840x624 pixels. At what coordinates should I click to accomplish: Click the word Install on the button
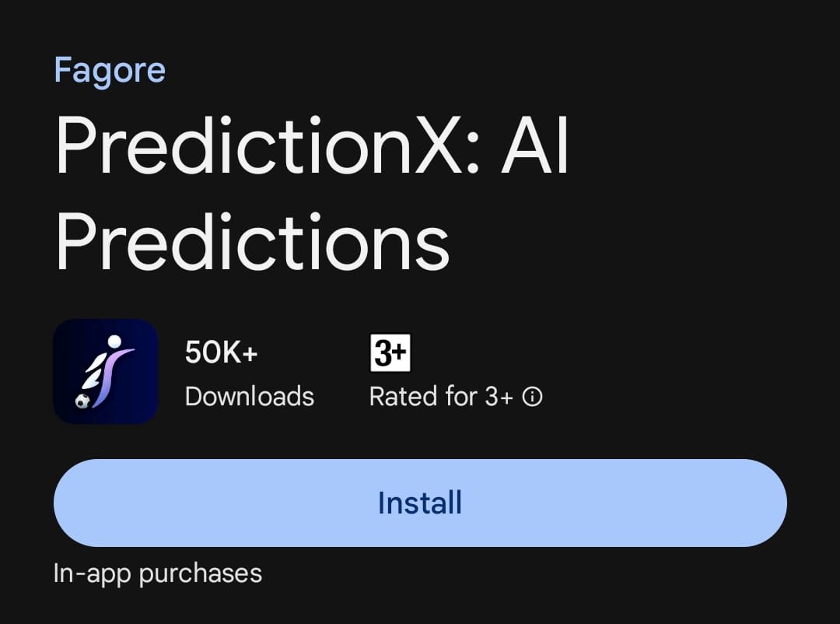tap(420, 503)
